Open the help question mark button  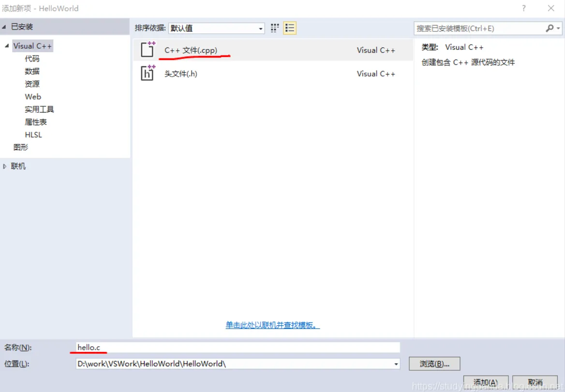click(x=523, y=8)
